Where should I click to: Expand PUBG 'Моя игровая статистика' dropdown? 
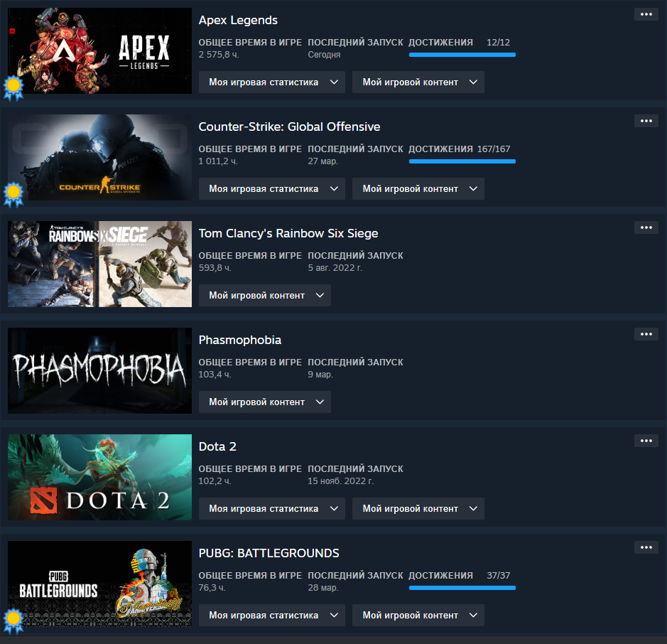272,615
